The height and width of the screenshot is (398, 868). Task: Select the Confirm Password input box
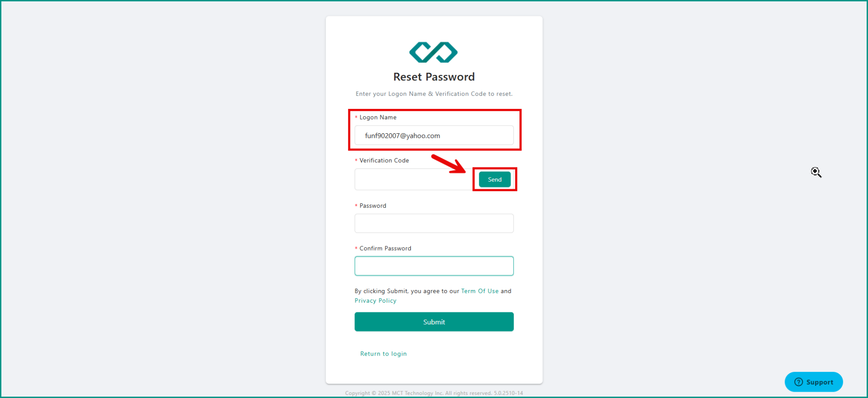[434, 266]
